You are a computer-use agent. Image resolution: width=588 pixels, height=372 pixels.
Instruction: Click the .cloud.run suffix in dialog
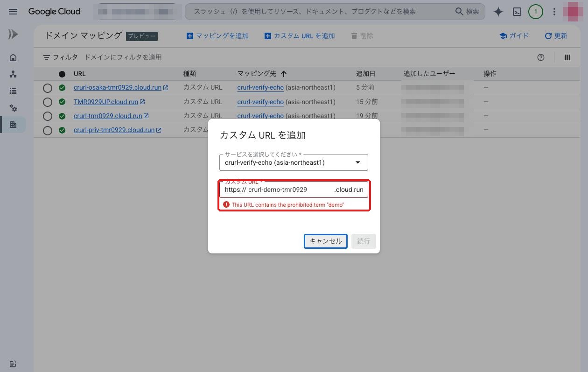click(349, 190)
